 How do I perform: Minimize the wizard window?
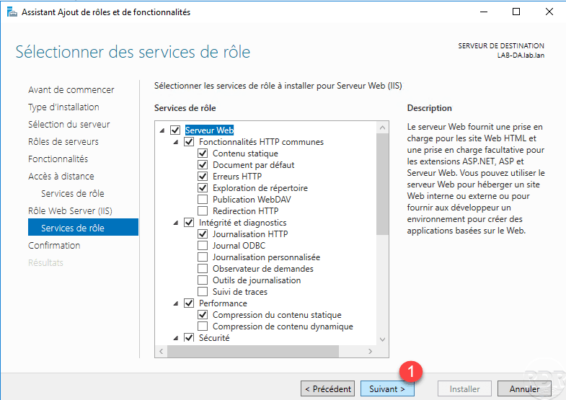click(x=484, y=12)
